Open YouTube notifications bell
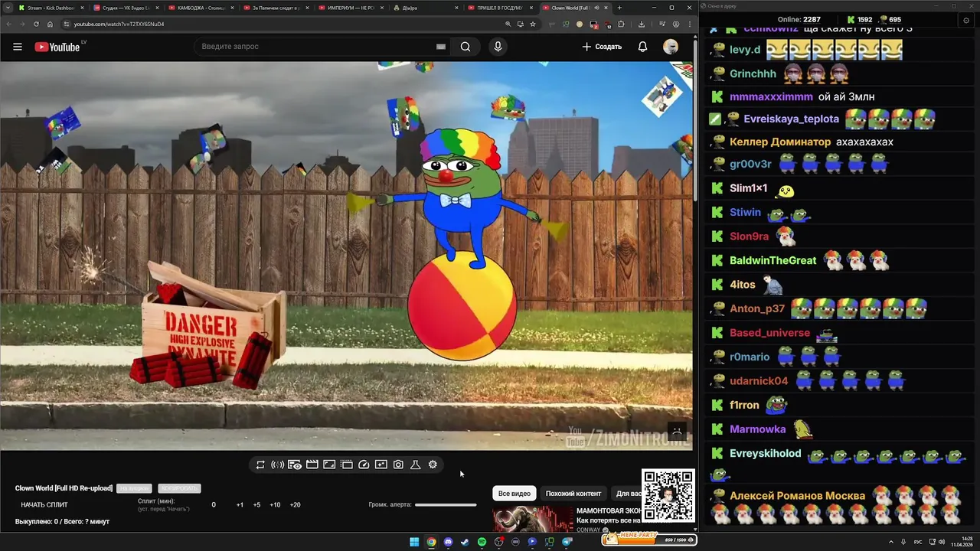The height and width of the screenshot is (551, 980). point(642,47)
